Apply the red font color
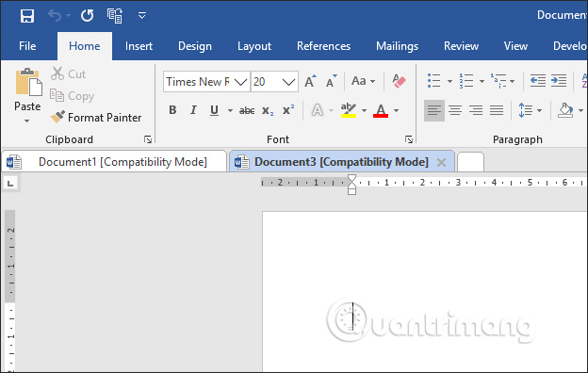The width and height of the screenshot is (588, 373). pyautogui.click(x=381, y=110)
